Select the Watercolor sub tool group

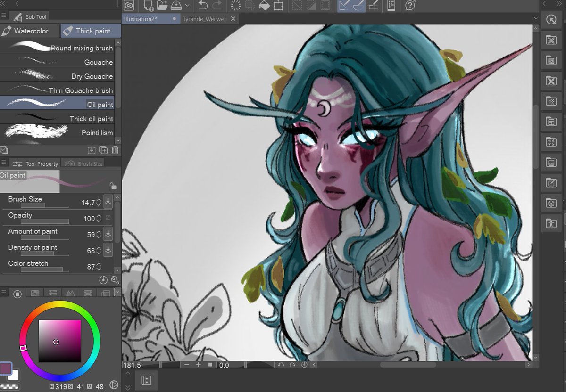(30, 31)
